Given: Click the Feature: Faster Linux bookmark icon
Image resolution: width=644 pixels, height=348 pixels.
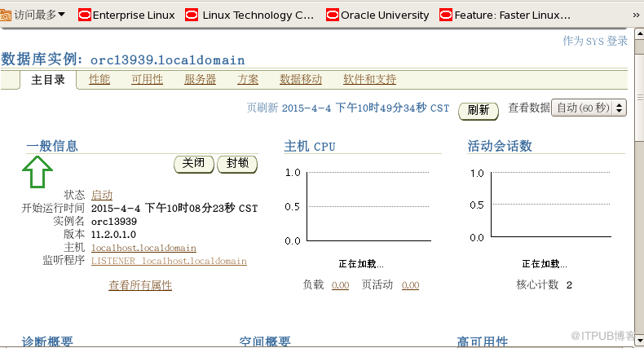Looking at the screenshot, I should pyautogui.click(x=446, y=15).
